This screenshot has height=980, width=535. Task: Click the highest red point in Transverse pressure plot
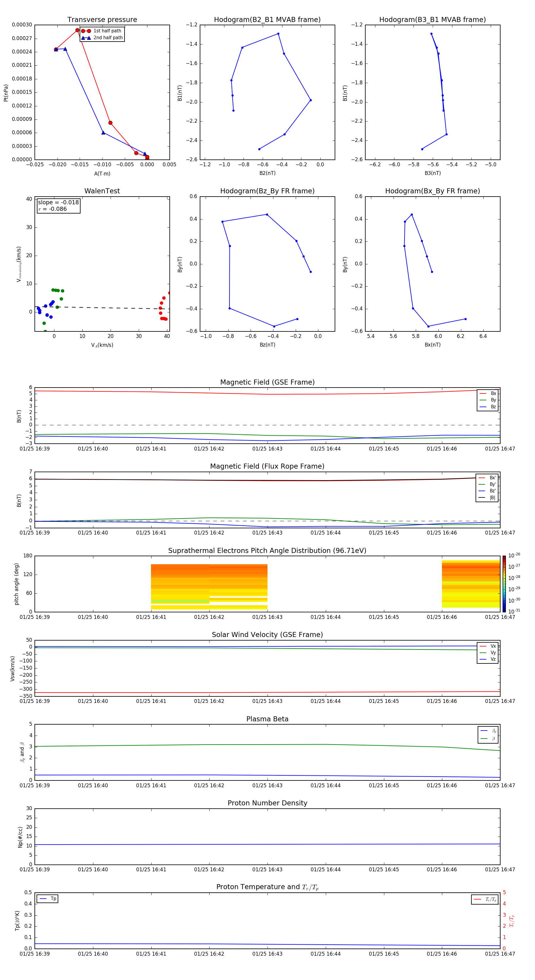[x=77, y=30]
